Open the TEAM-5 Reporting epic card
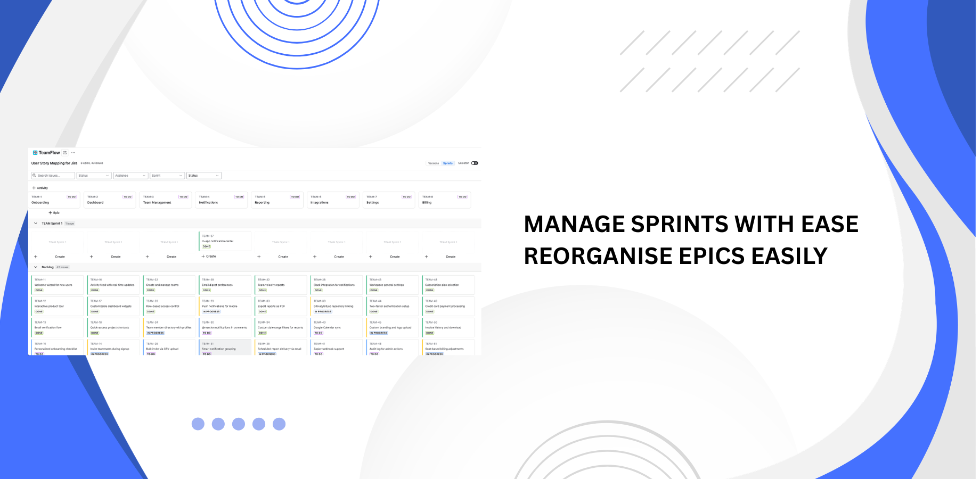 click(277, 200)
